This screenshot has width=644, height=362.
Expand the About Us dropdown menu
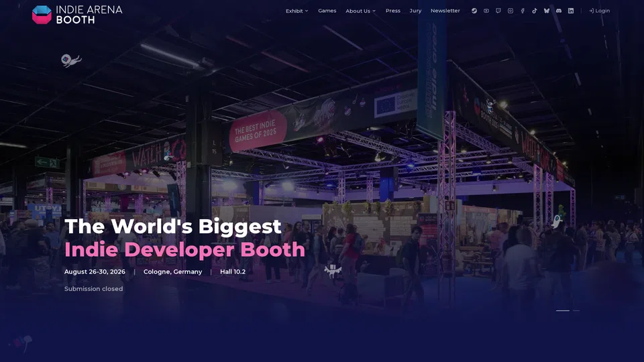click(361, 11)
